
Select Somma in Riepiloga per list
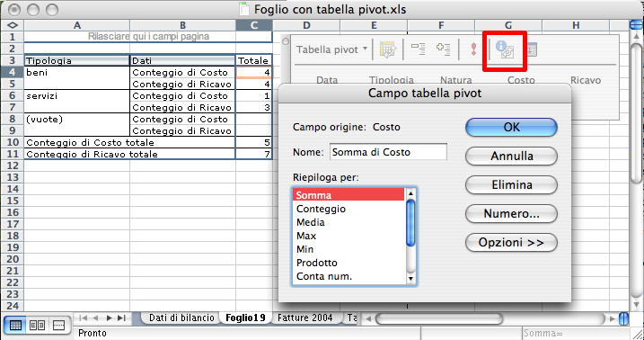pyautogui.click(x=348, y=195)
